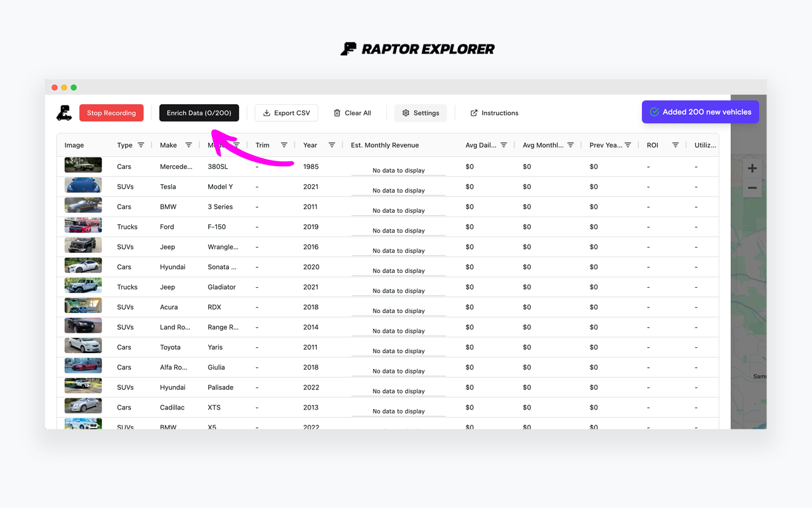Open the filter icon for Trim column
This screenshot has width=812, height=508.
click(x=284, y=145)
